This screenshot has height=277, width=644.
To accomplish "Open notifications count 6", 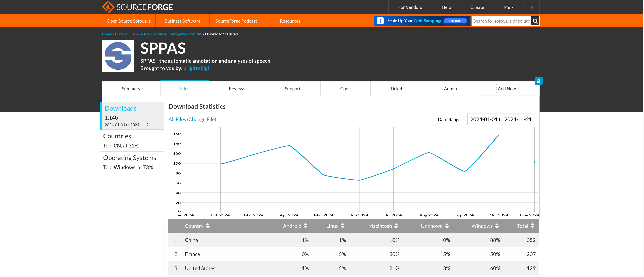I will pos(531,7).
